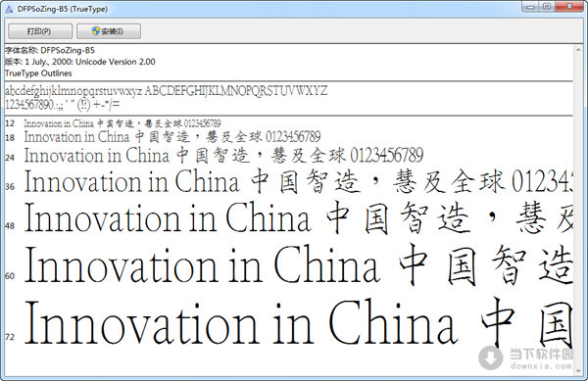
Task: Minimize the DFPSoZing-B5 font window
Action: tap(530, 7)
